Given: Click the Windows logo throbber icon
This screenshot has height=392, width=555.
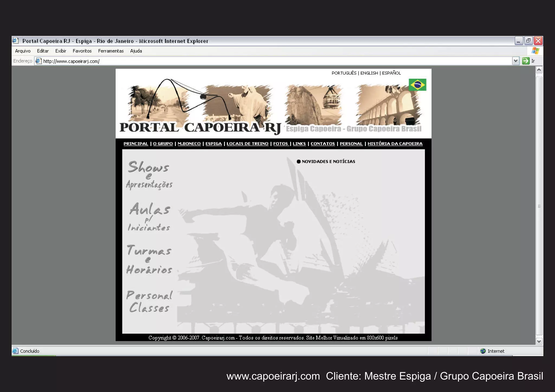Looking at the screenshot, I should click(535, 51).
